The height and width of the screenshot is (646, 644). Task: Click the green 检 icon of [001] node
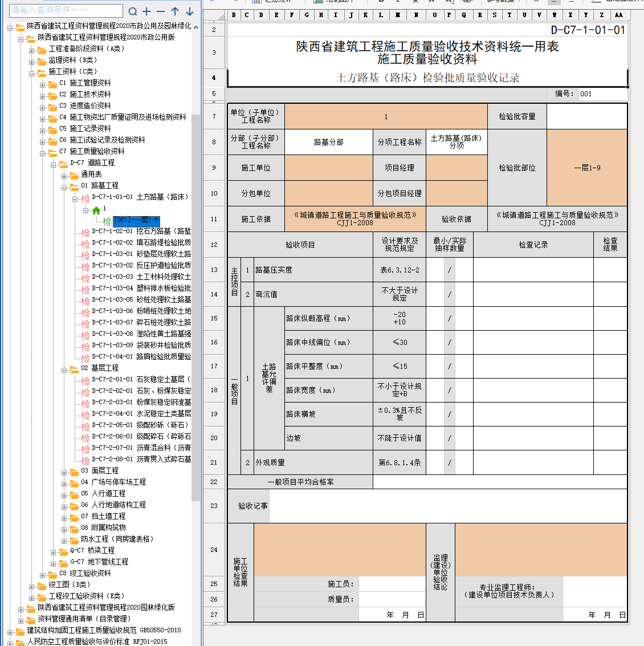pos(107,221)
